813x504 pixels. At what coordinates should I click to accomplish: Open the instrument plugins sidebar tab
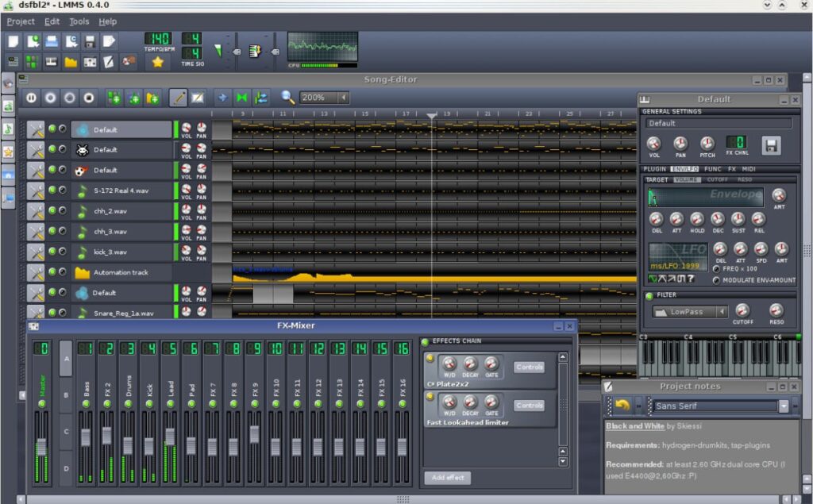click(8, 83)
